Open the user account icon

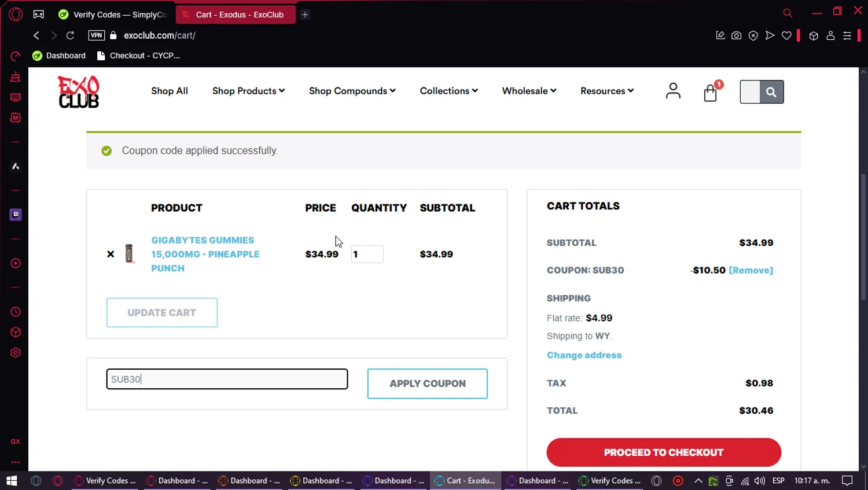coord(673,91)
